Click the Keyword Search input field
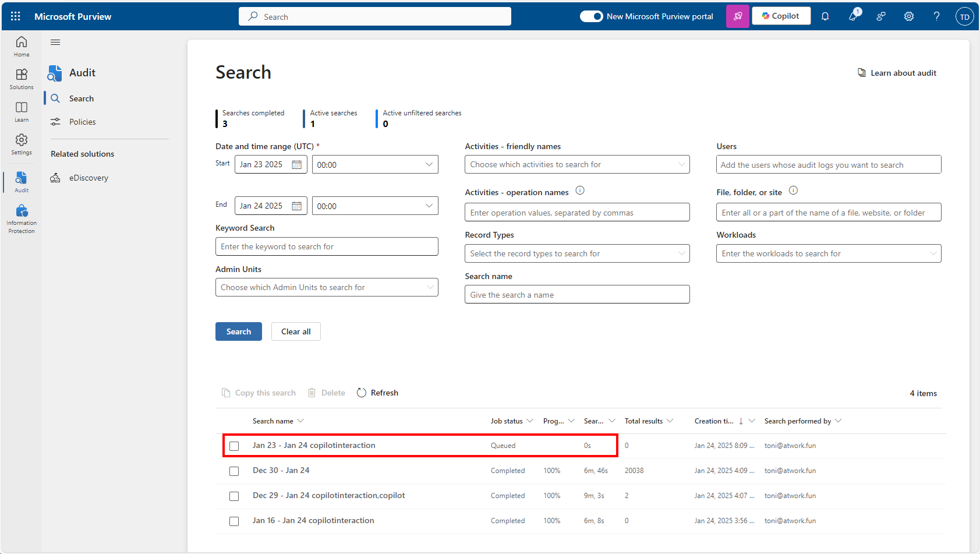 [x=327, y=246]
